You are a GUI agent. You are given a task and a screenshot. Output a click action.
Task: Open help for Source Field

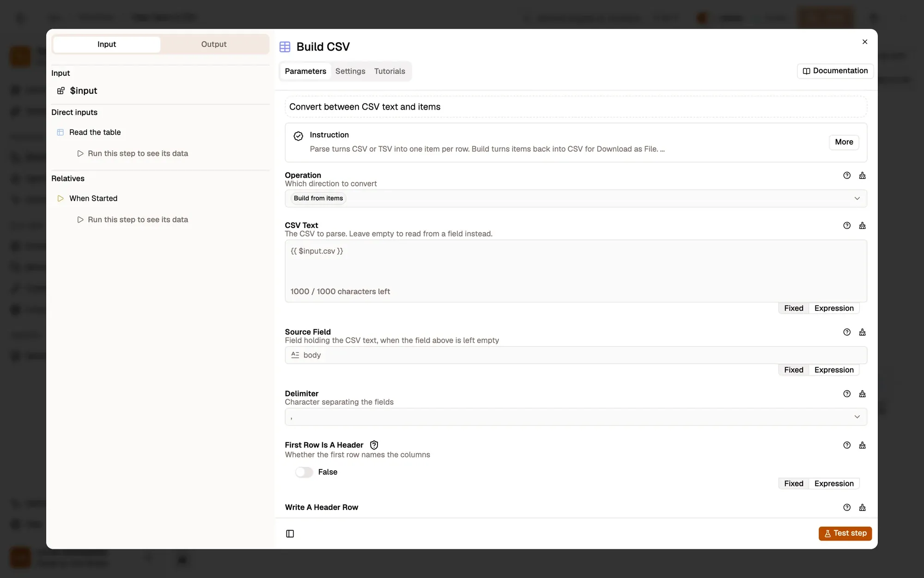pos(847,332)
